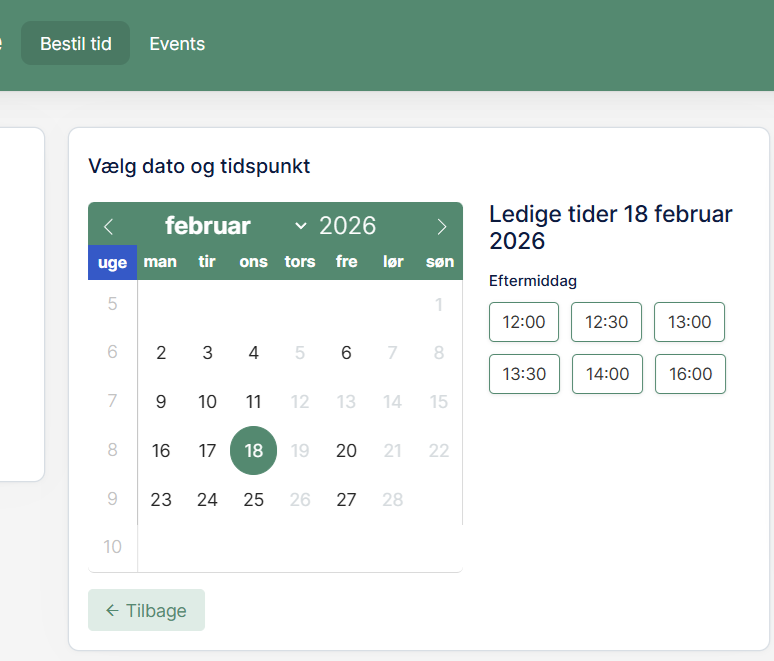Click the year 2026 field
The image size is (774, 661).
click(x=348, y=226)
